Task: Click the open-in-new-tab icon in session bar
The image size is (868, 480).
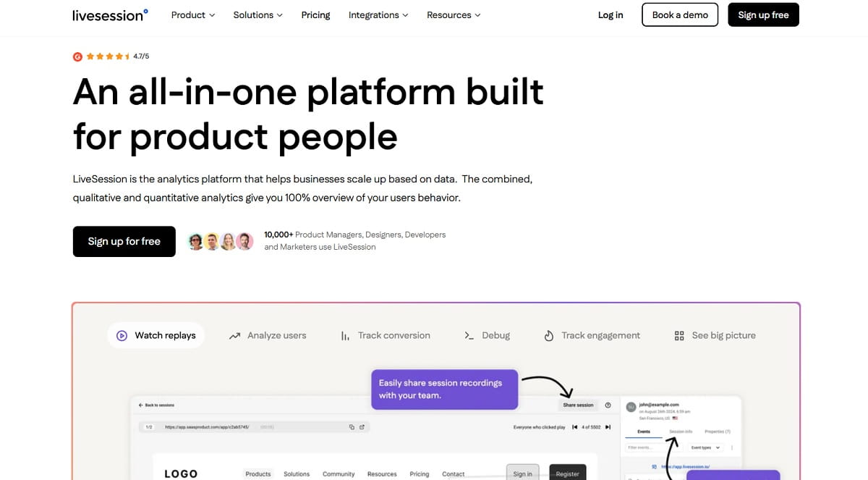Action: (x=362, y=427)
